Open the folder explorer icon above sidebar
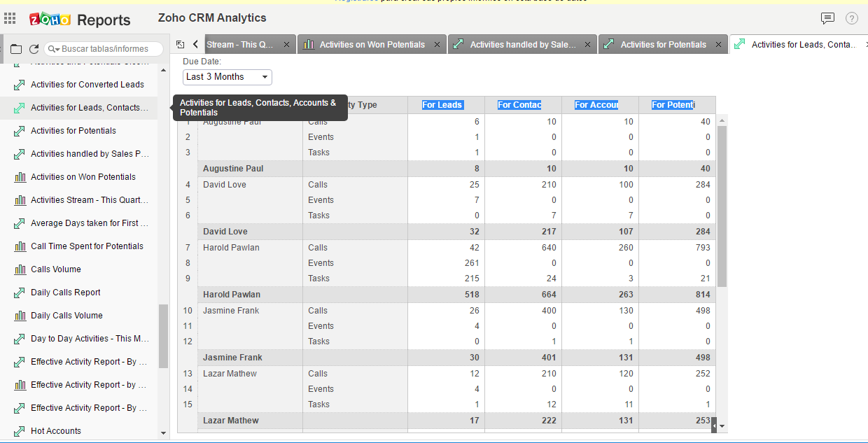 pyautogui.click(x=16, y=48)
